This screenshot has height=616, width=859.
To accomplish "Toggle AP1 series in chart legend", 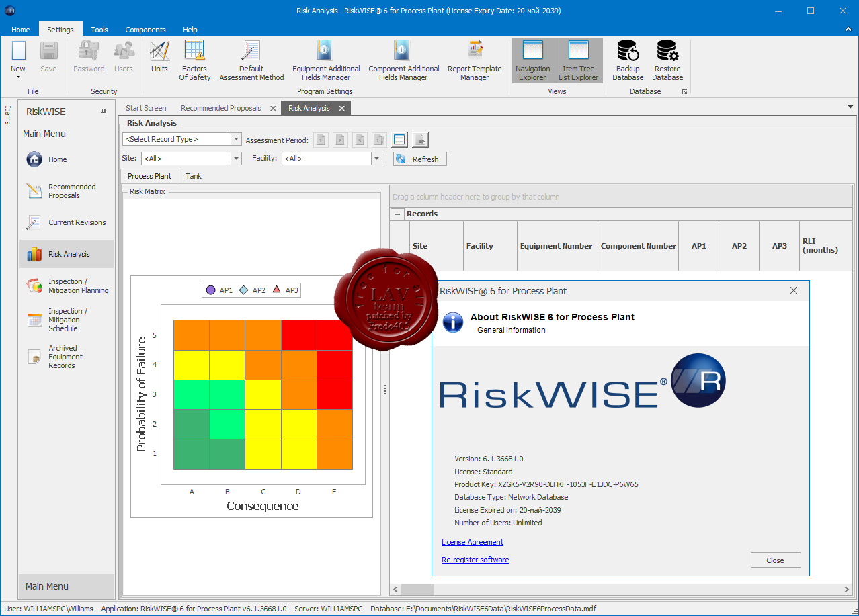I will [219, 290].
